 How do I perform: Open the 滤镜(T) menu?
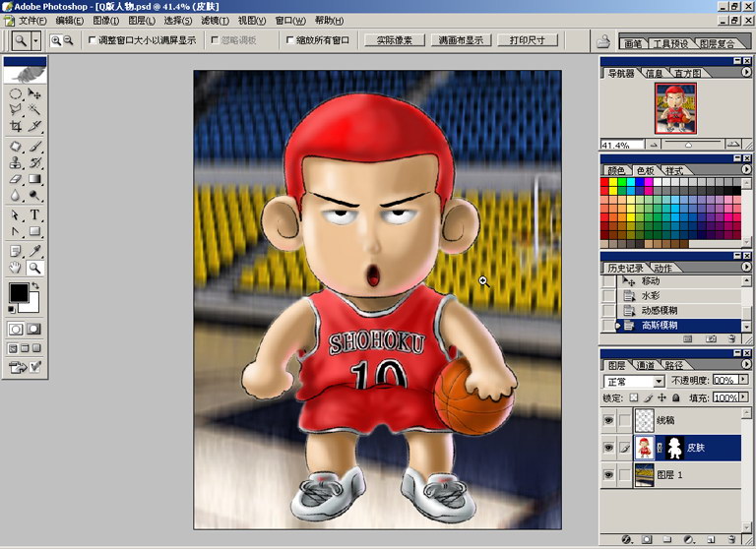click(x=215, y=21)
